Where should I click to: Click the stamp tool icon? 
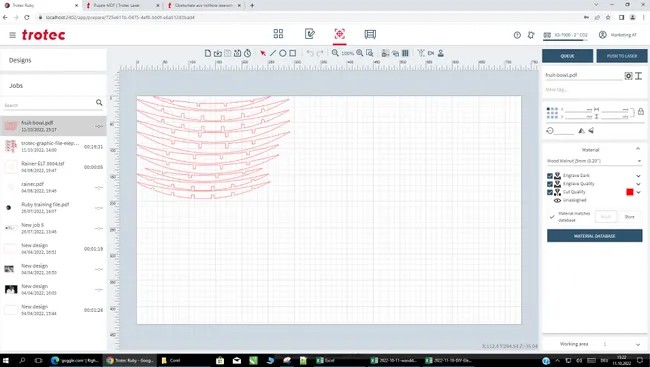[x=441, y=53]
